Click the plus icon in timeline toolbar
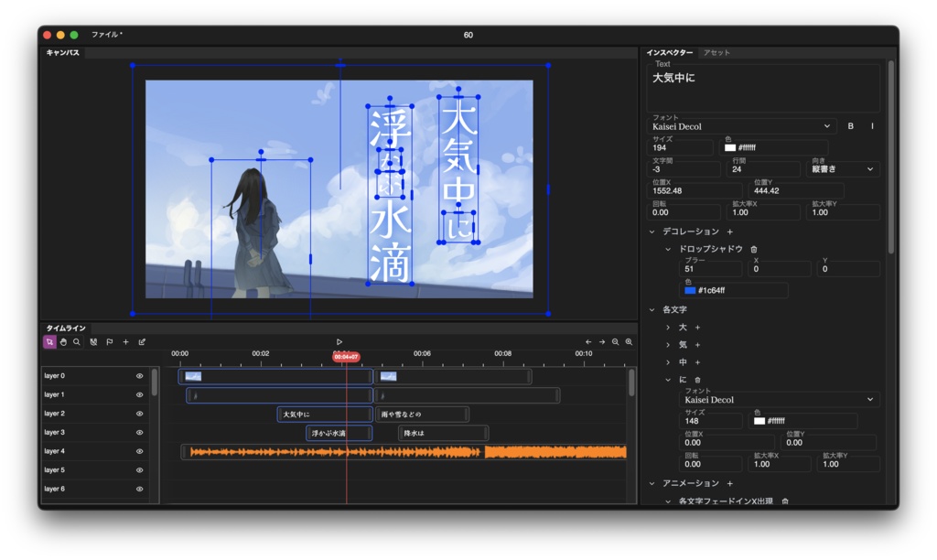 [x=125, y=342]
